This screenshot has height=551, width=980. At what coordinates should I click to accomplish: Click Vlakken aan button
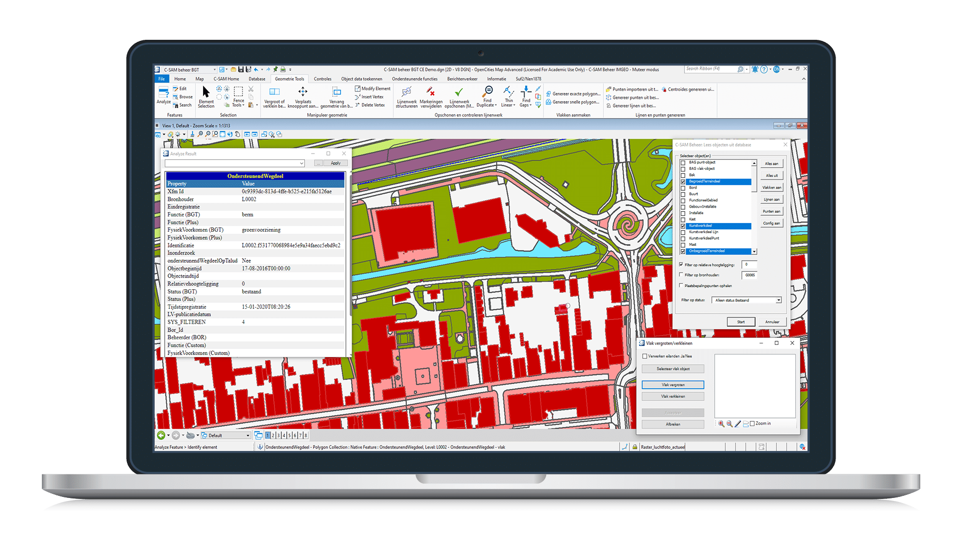point(771,188)
